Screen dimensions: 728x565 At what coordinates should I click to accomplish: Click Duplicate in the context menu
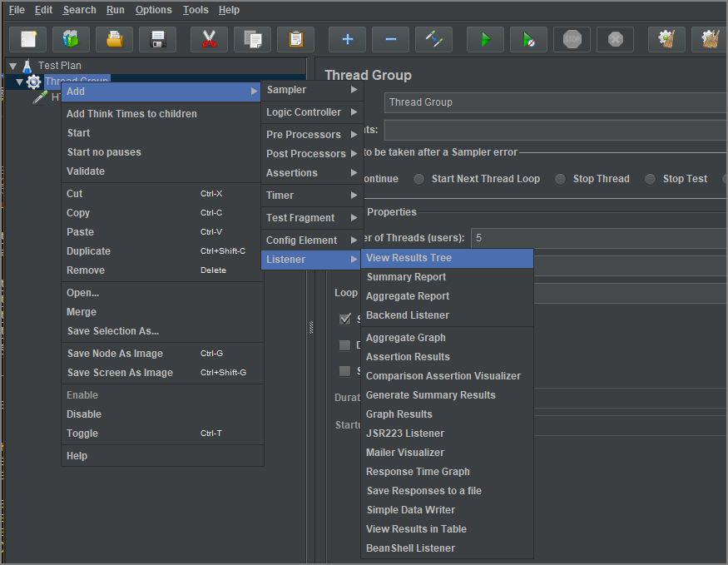[x=89, y=251]
